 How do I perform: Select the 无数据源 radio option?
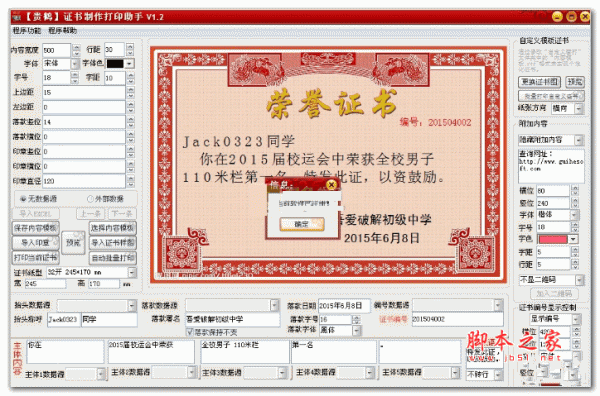38,199
